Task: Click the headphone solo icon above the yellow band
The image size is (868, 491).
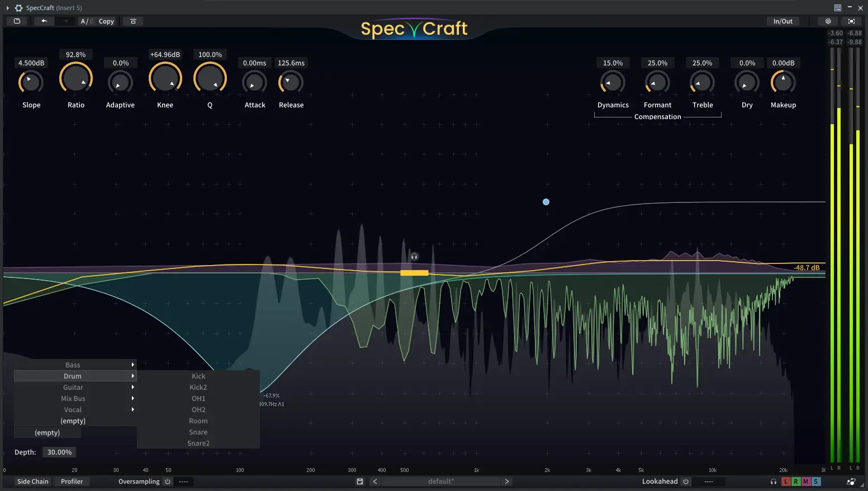Action: click(x=414, y=257)
